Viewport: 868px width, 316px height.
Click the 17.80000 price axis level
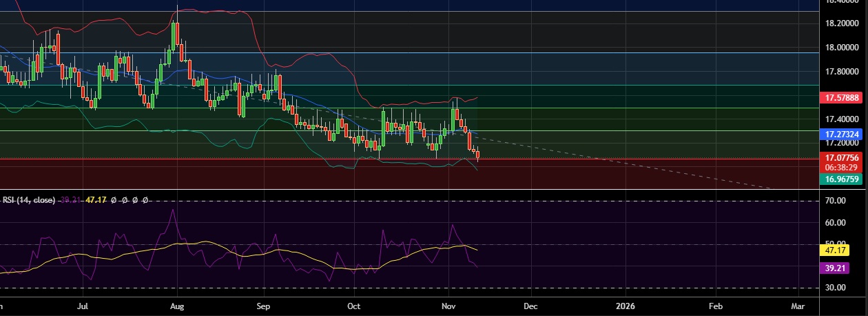pos(843,72)
